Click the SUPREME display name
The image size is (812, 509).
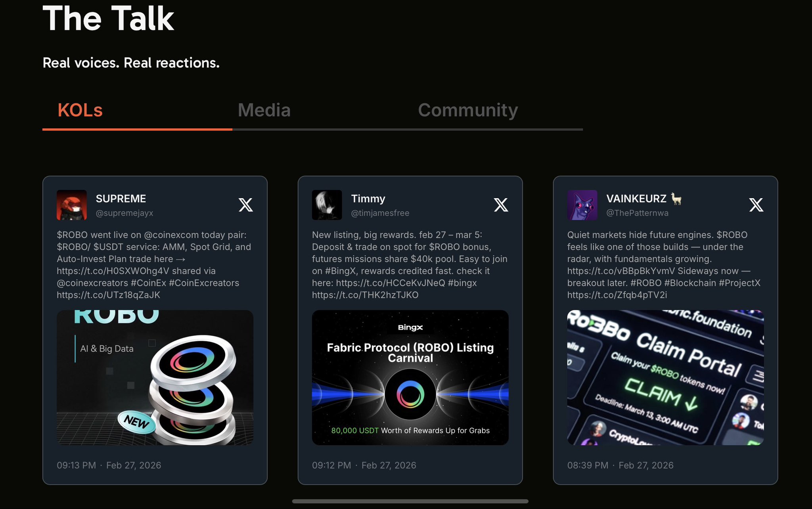[121, 199]
